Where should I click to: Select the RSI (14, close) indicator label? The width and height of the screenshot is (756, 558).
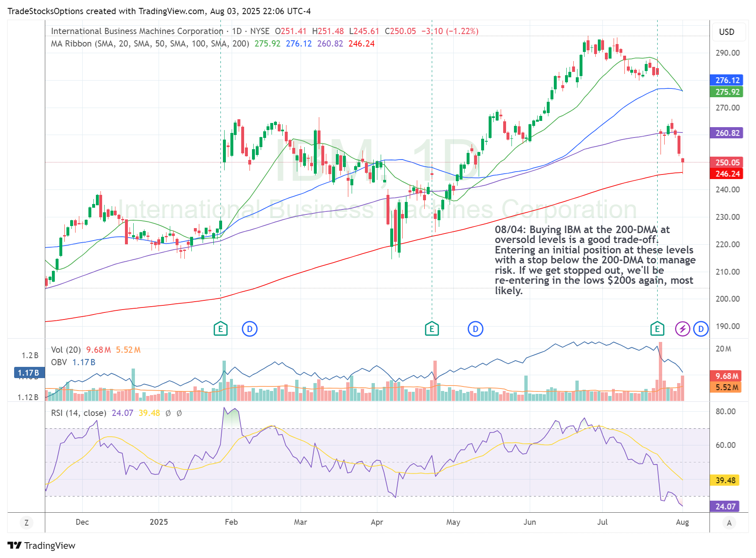(x=78, y=413)
